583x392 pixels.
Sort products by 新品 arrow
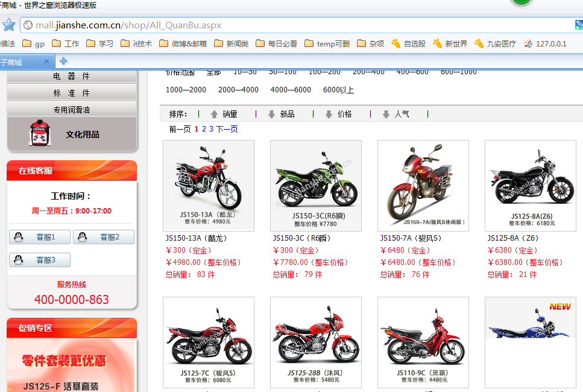pos(271,114)
